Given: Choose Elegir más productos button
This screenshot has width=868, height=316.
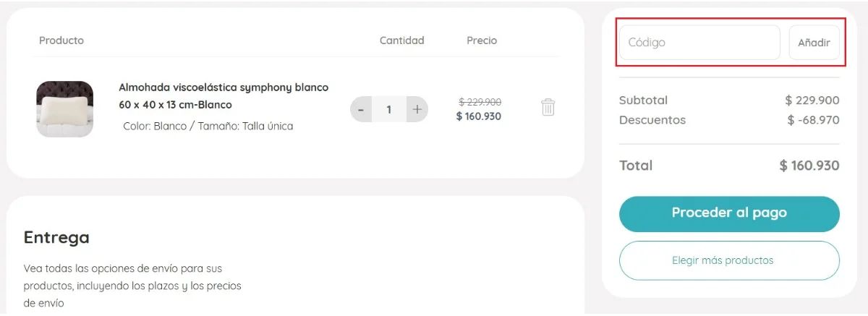Looking at the screenshot, I should 729,260.
